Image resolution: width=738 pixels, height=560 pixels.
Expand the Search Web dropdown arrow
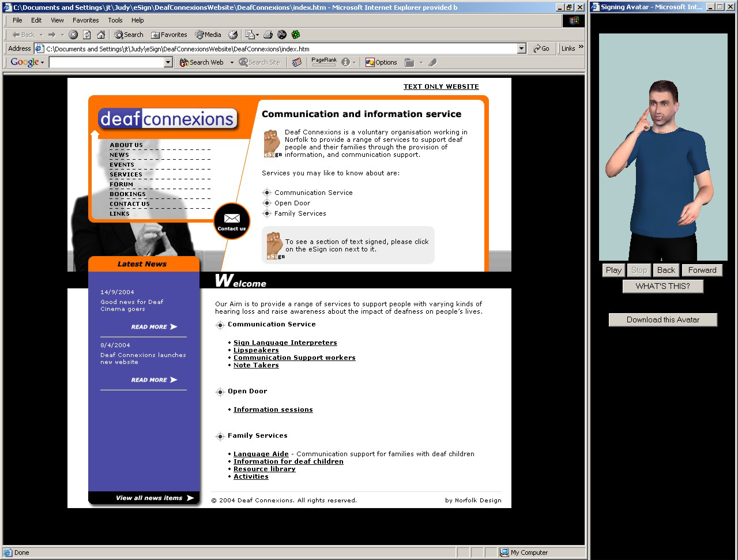232,62
